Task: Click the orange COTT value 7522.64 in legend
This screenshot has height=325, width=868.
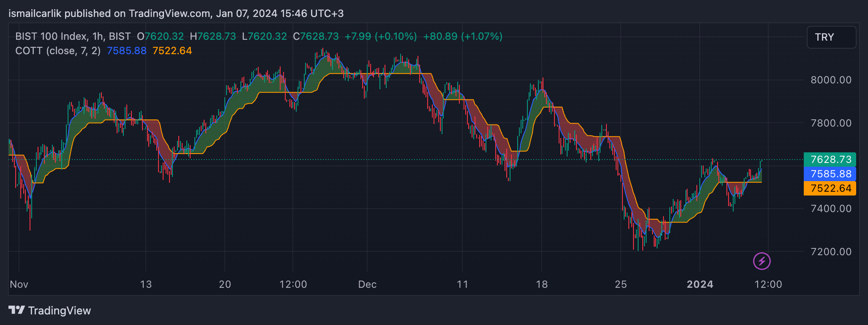Action: coord(172,51)
